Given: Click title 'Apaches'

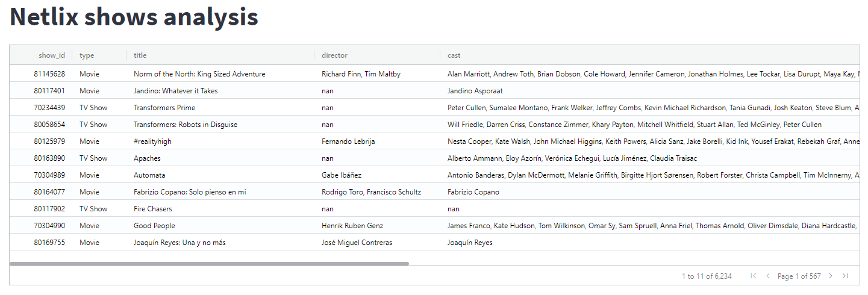Looking at the screenshot, I should coord(147,158).
